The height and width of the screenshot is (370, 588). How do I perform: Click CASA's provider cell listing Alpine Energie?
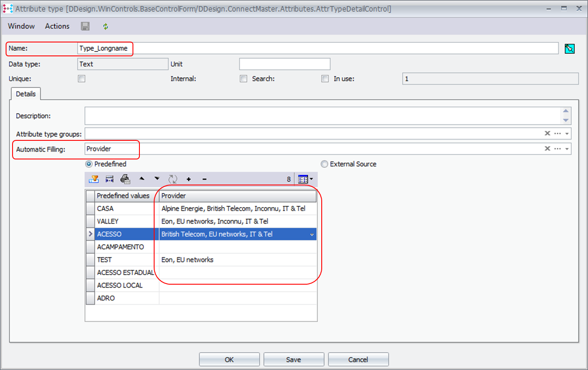tap(238, 208)
